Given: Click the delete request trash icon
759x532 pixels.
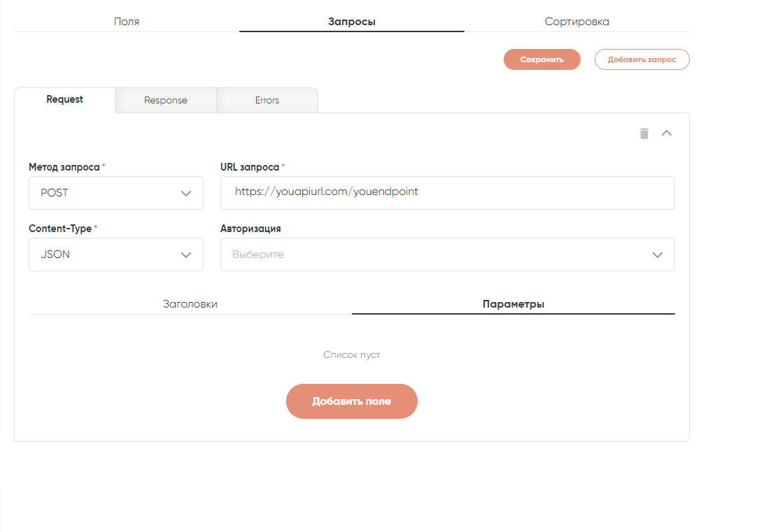Looking at the screenshot, I should (644, 133).
